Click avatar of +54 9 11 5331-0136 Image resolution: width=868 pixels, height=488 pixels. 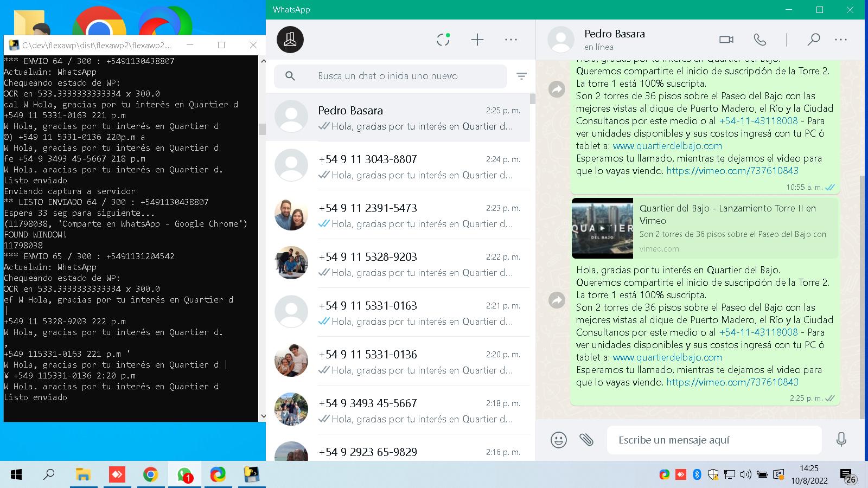tap(291, 361)
